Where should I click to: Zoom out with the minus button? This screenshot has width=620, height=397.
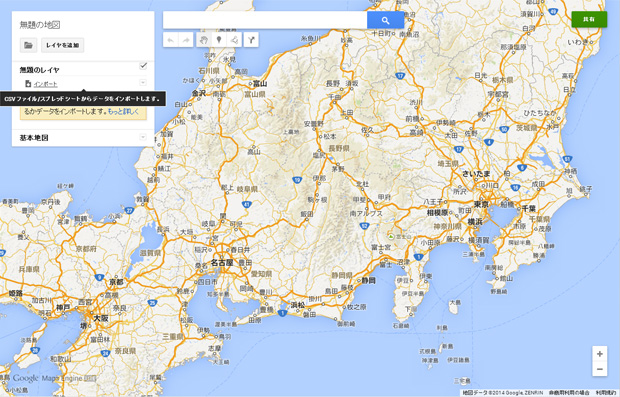tap(599, 369)
